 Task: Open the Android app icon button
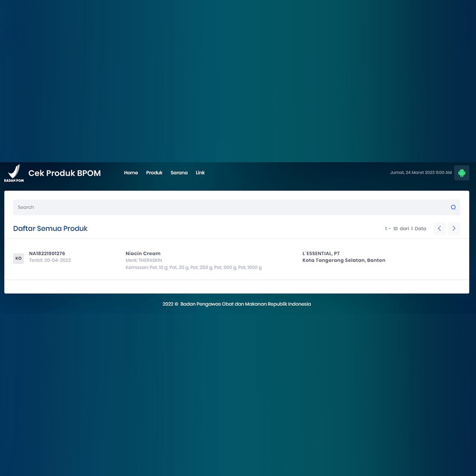coord(462,173)
